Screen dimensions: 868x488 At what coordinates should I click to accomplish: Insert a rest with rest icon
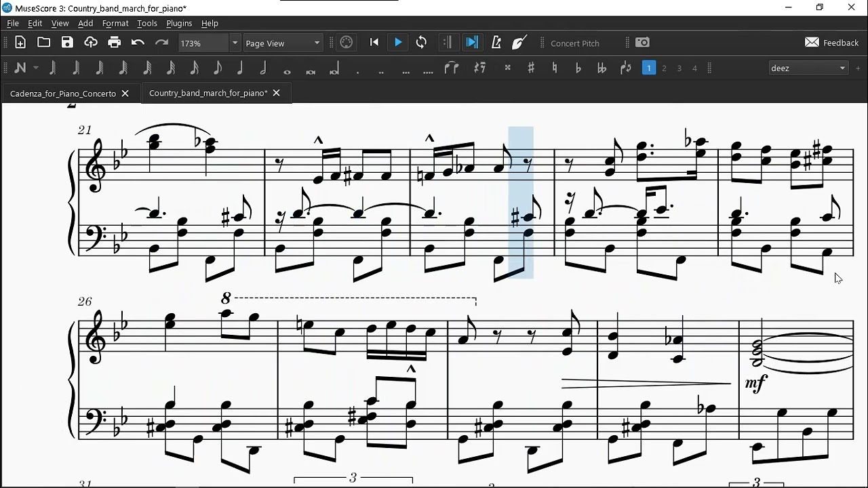[x=479, y=68]
